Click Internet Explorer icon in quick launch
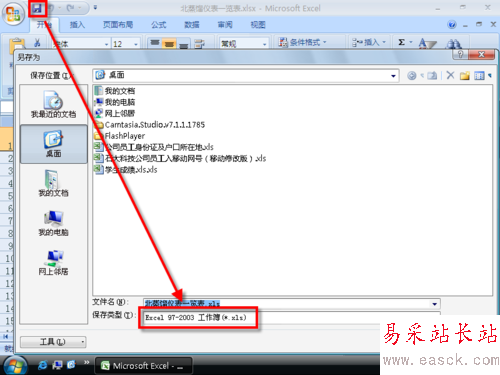This screenshot has width=500, height=375. (42, 365)
